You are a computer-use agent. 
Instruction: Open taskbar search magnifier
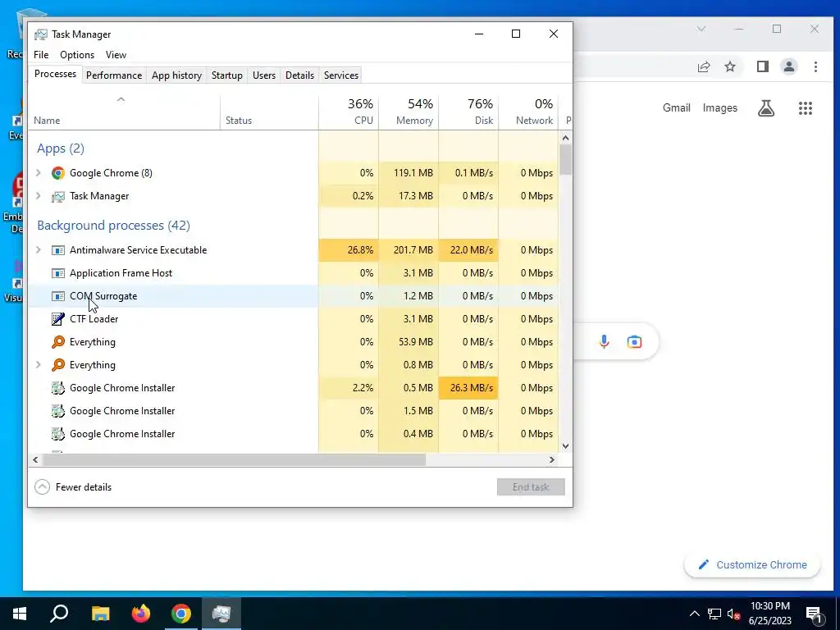click(59, 614)
